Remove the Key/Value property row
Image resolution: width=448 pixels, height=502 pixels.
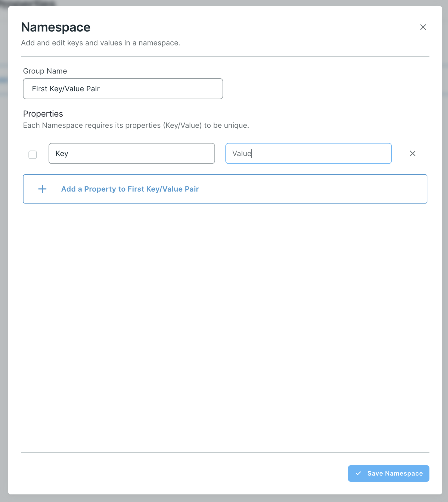[413, 153]
